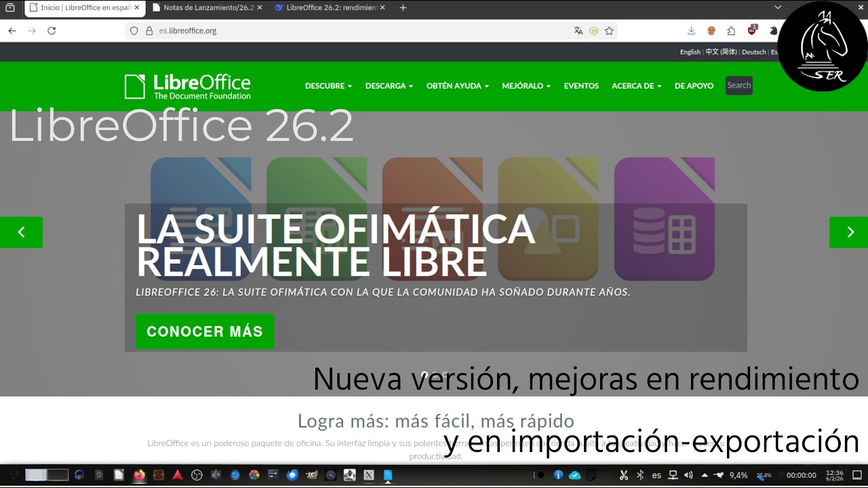Viewport: 868px width, 488px height.
Task: Change the es keyboard layout indicator
Action: pos(656,475)
